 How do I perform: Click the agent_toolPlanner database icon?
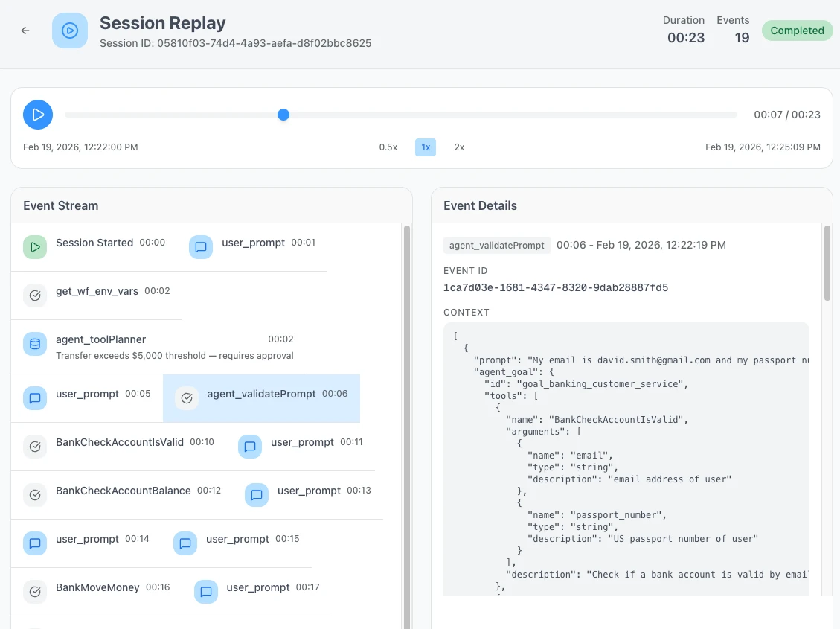[35, 344]
